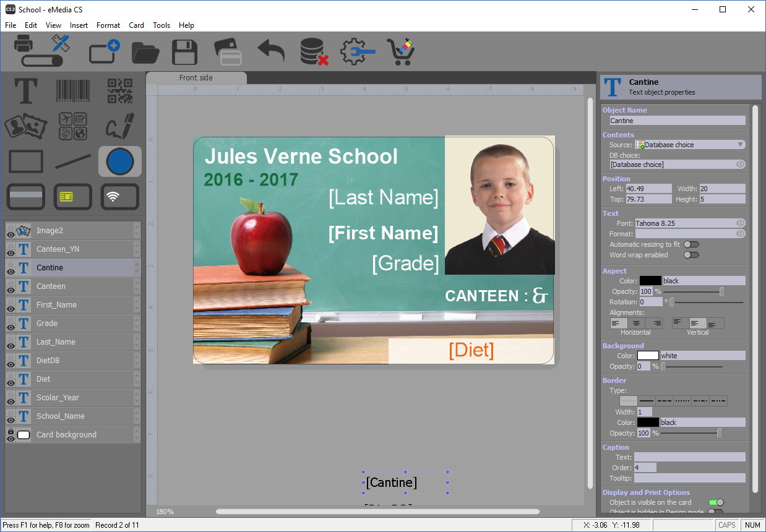Hide the Grade layer eye icon
This screenshot has width=766, height=532.
tap(11, 327)
